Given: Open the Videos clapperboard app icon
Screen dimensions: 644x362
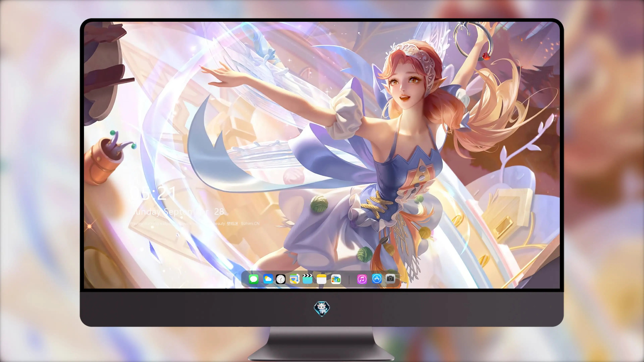Looking at the screenshot, I should 308,279.
